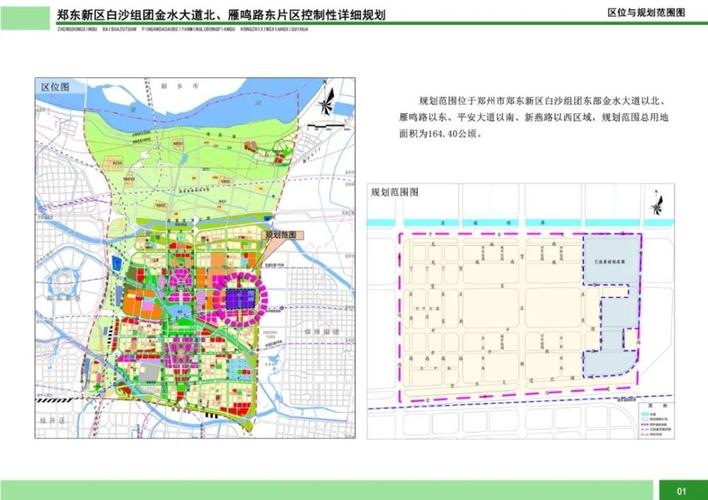The height and width of the screenshot is (500, 708).
Task: Click the purple planning block inside the magenta ring
Action: pyautogui.click(x=240, y=298)
